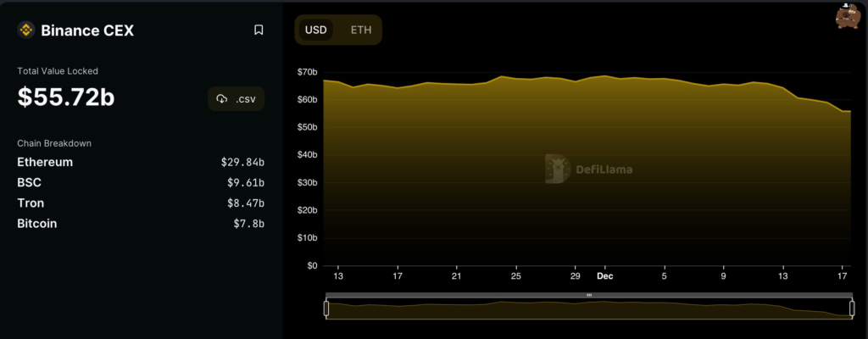Switch chart denomination to USD

[316, 30]
